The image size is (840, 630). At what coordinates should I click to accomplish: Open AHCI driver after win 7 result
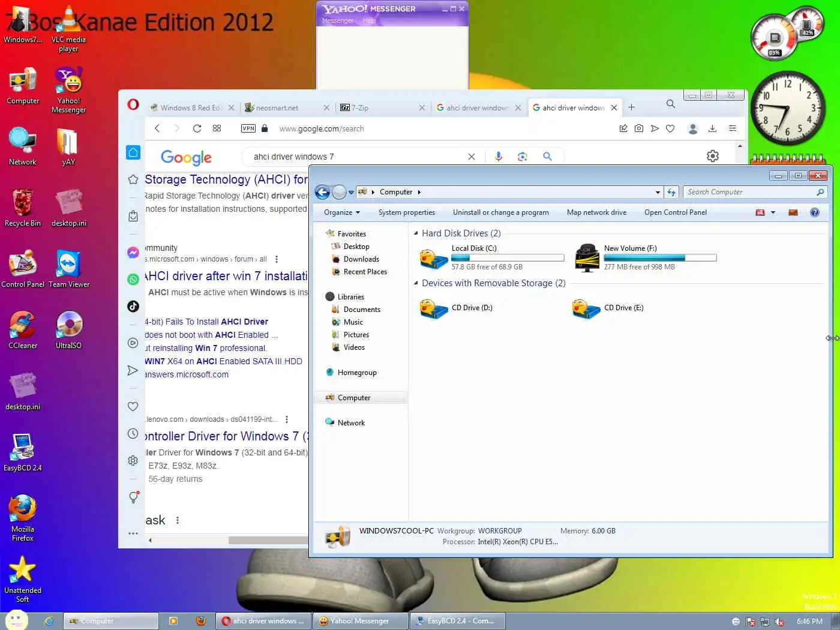coord(226,276)
